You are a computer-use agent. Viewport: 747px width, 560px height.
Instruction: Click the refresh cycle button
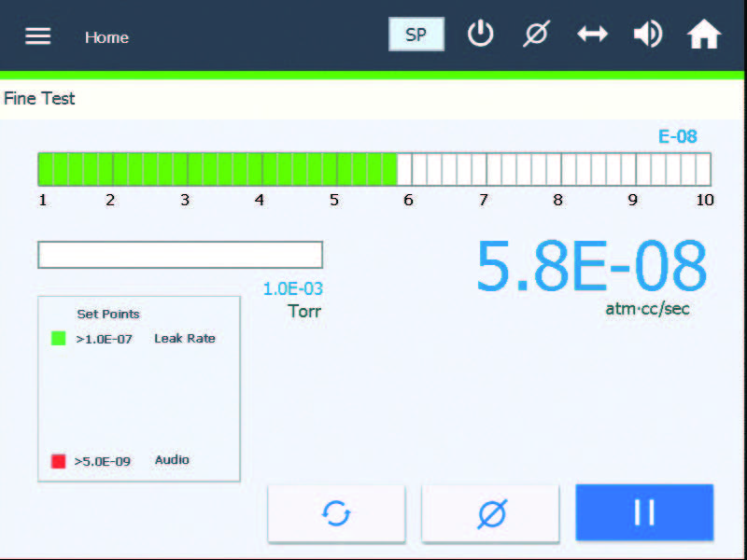coord(336,513)
